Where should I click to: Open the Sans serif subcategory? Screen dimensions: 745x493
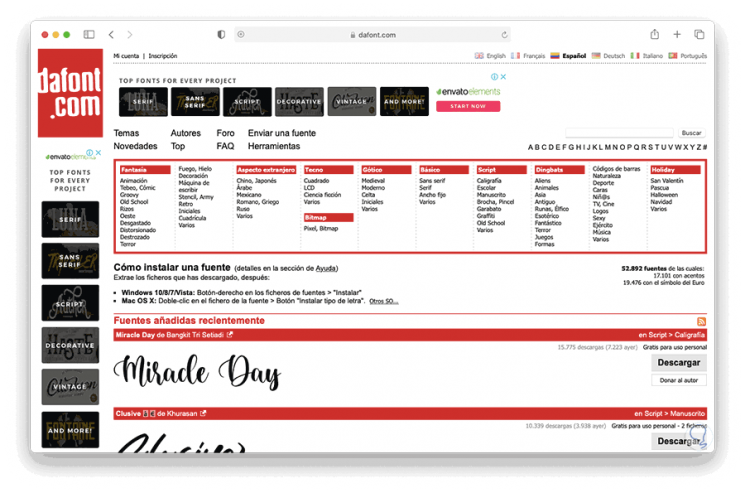click(x=432, y=180)
